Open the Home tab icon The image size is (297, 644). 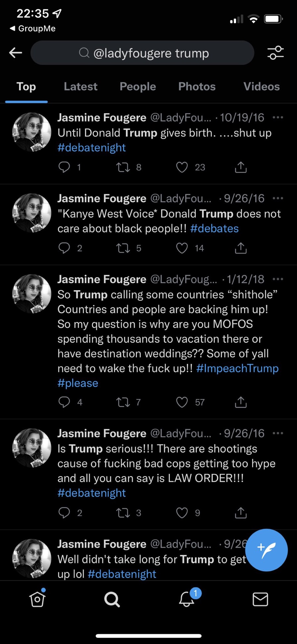click(x=37, y=599)
